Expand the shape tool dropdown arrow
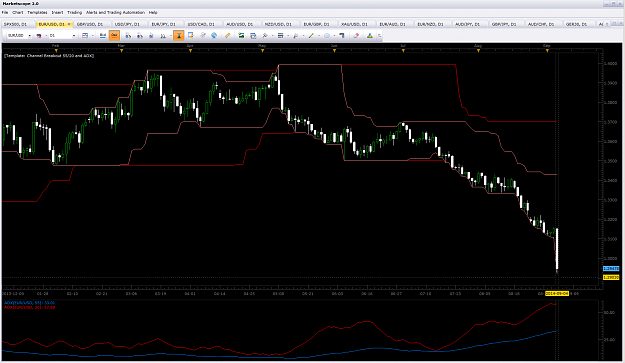This screenshot has width=625, height=363. pyautogui.click(x=334, y=35)
